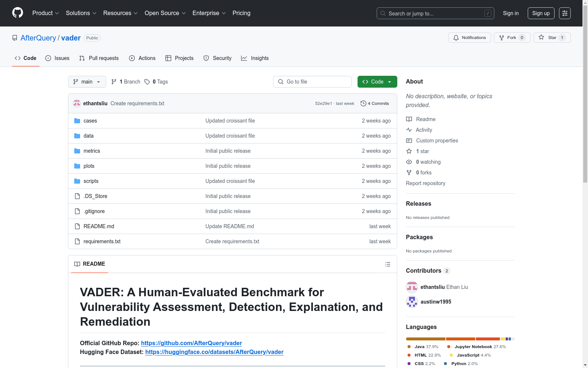The width and height of the screenshot is (588, 368).
Task: Click the pulse icon beside Activity
Action: 409,130
